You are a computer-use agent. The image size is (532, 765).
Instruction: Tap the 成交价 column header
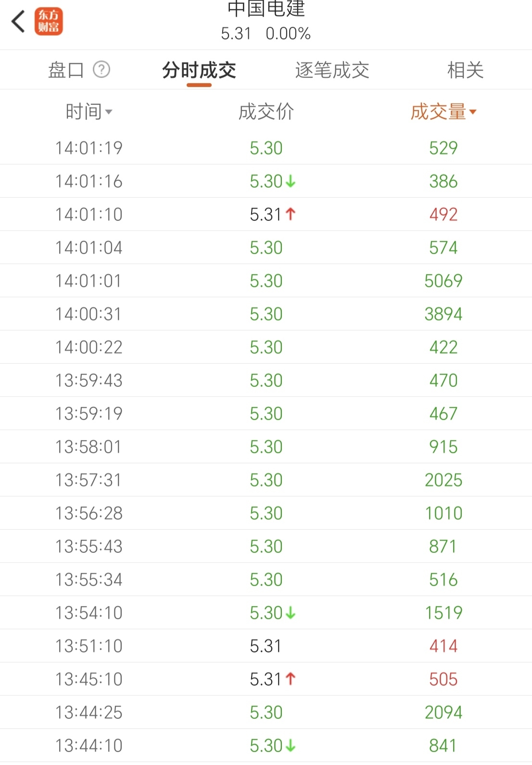pos(266,112)
